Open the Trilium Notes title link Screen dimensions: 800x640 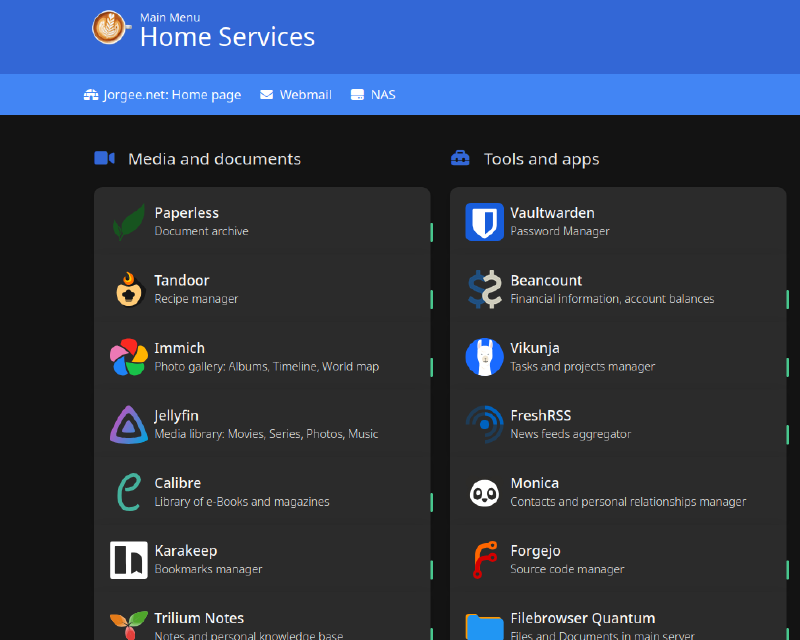(199, 618)
